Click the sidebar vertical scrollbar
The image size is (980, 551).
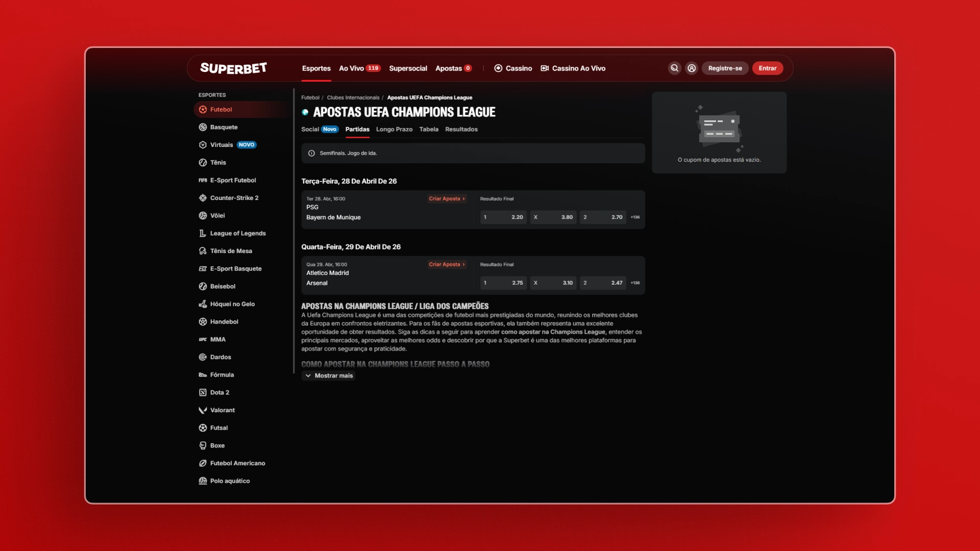tap(294, 231)
